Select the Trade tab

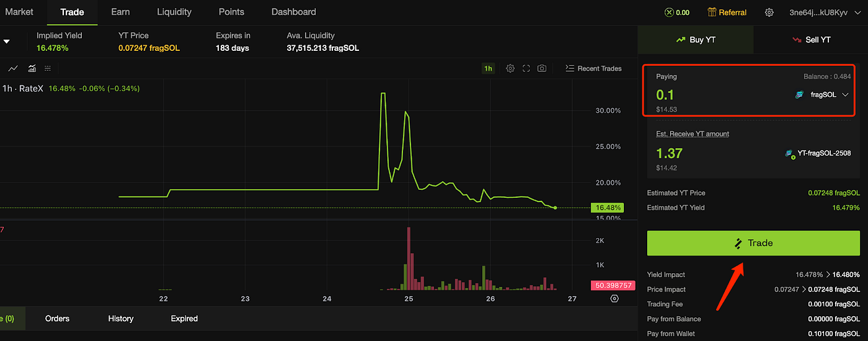[x=72, y=12]
